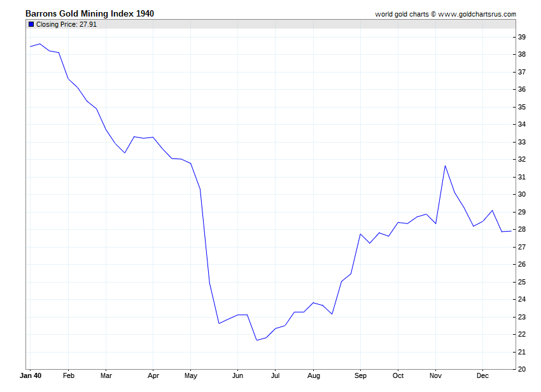Select the Dec x-axis label
This screenshot has width=541, height=392.
[482, 376]
